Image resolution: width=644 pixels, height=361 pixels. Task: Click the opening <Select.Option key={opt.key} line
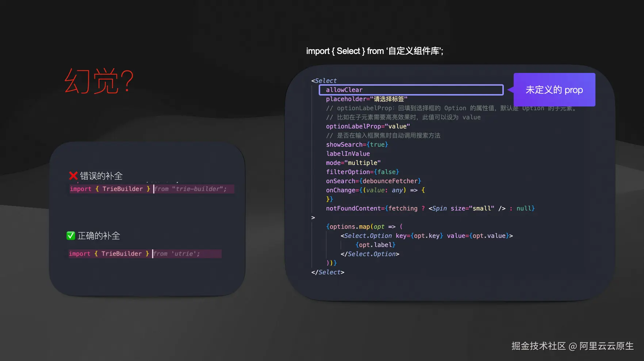click(427, 236)
